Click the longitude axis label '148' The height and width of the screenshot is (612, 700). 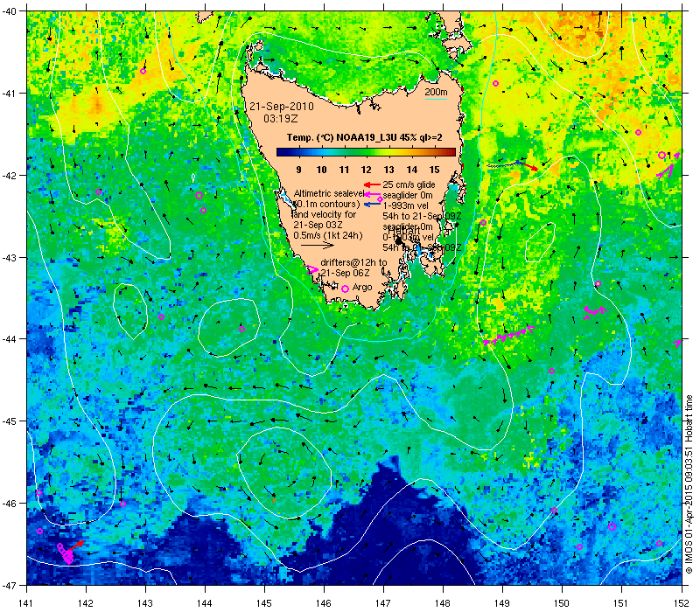tap(443, 603)
